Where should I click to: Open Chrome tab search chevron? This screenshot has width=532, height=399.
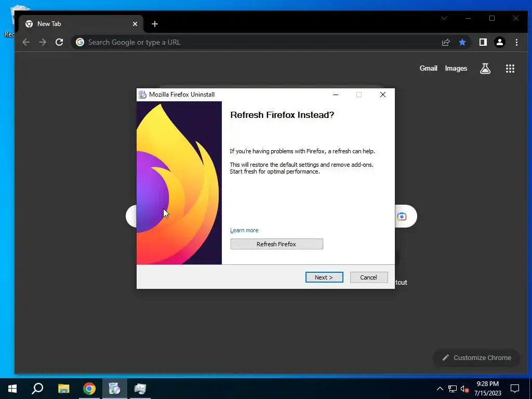444,18
